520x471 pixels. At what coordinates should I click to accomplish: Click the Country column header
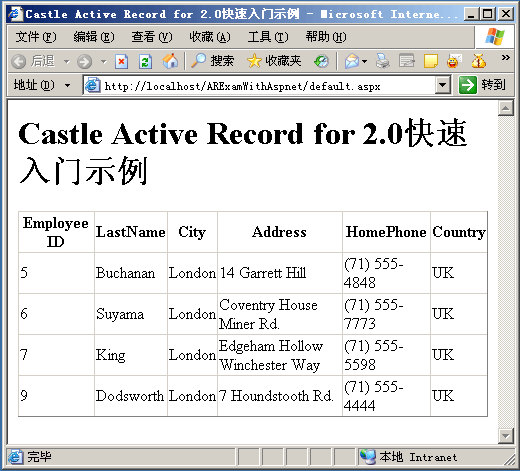459,232
